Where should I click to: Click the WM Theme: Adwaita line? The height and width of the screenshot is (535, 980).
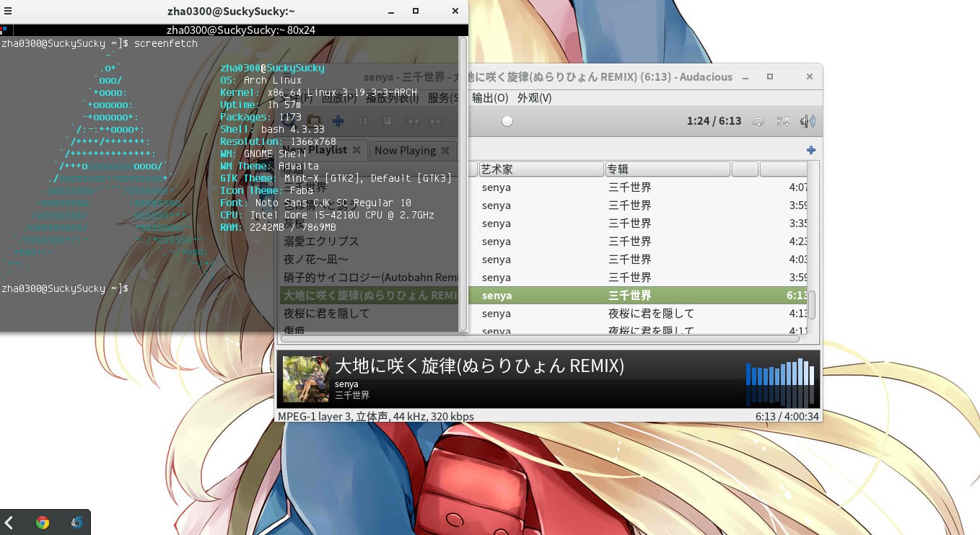click(270, 166)
